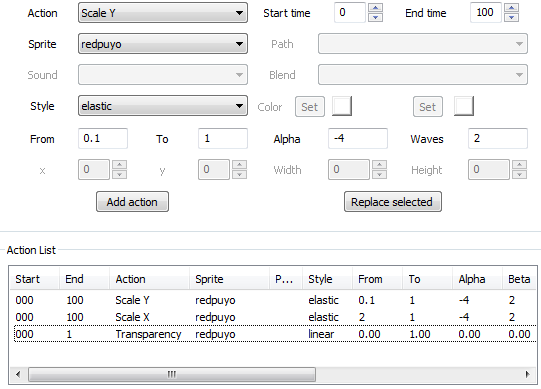Click the Alpha value field

358,138
